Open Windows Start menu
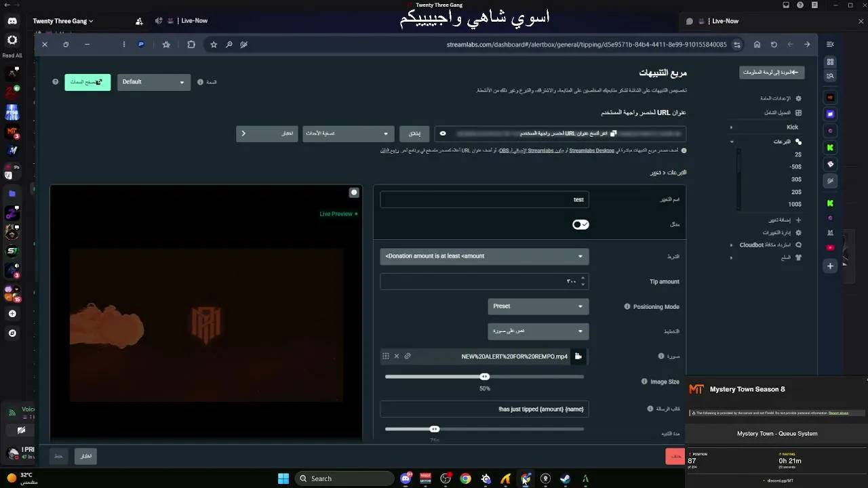The width and height of the screenshot is (868, 488). (x=283, y=479)
